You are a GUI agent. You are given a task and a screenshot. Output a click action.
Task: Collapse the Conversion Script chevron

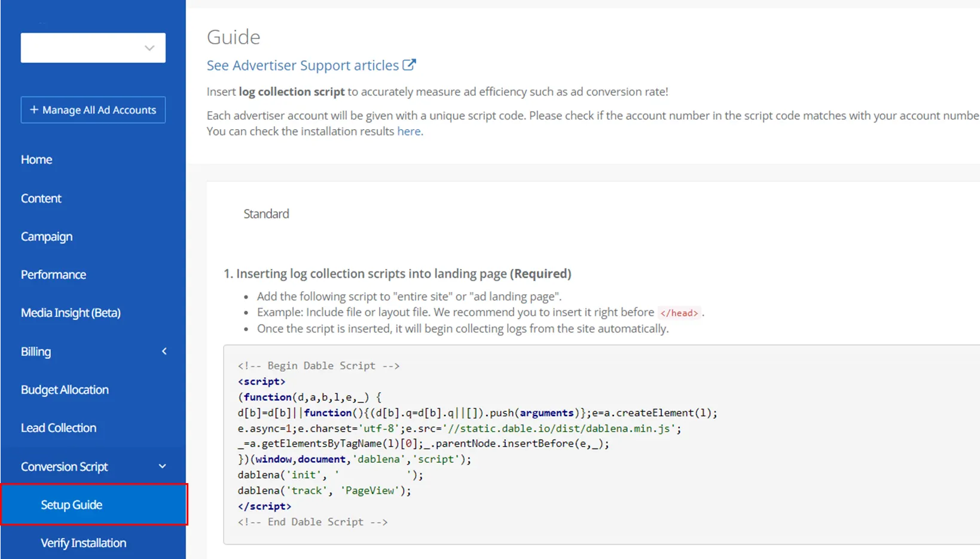[162, 466]
